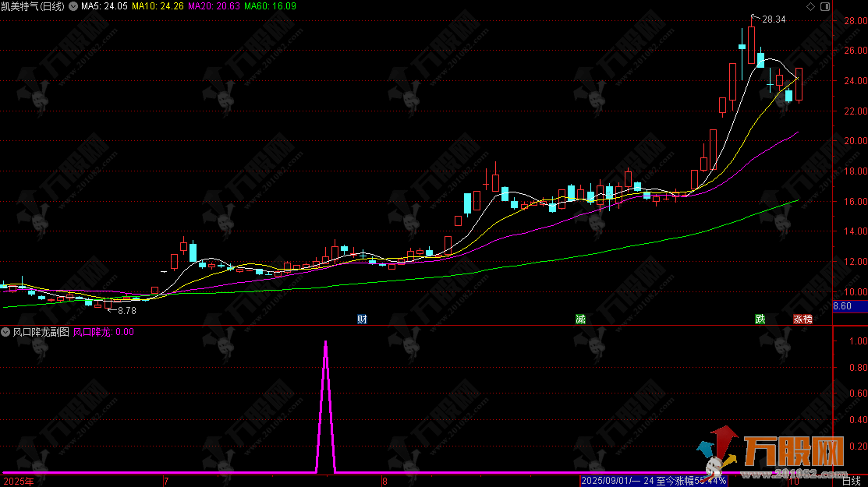
Task: Click the 财 event marker
Action: [x=362, y=319]
